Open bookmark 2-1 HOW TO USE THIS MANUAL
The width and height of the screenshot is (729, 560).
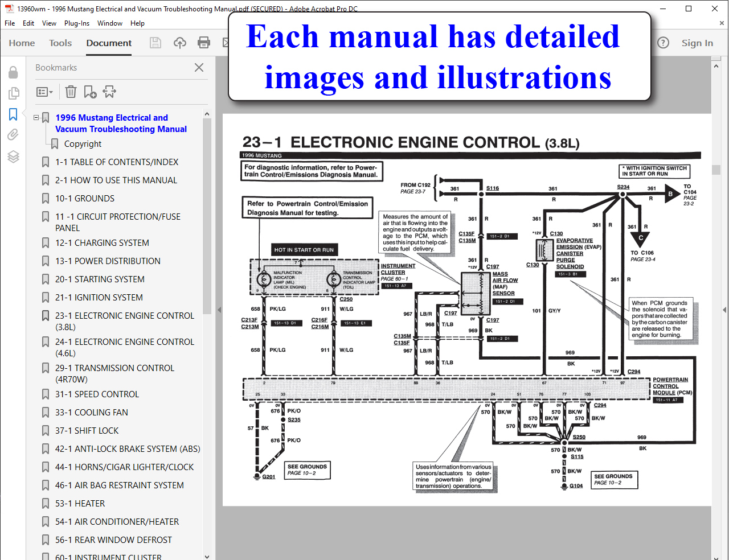coord(116,180)
